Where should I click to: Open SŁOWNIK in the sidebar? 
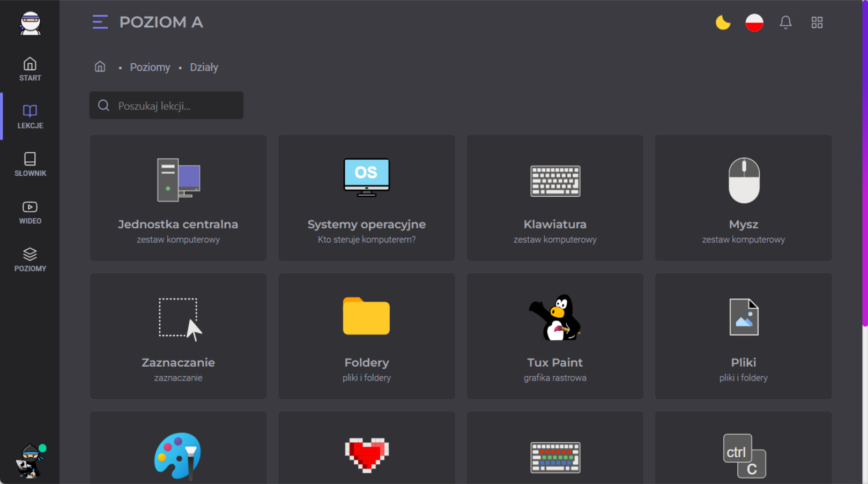30,164
